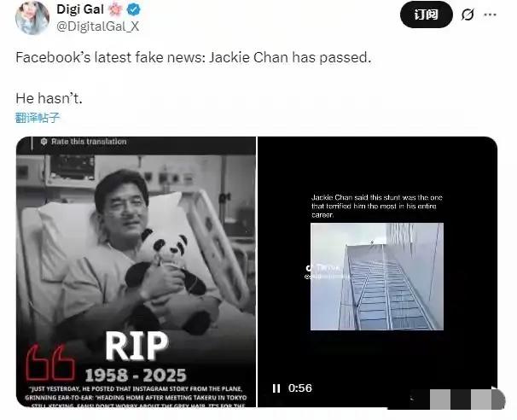Click the blurred controls at video corner
This screenshot has width=517, height=420.
[456, 398]
